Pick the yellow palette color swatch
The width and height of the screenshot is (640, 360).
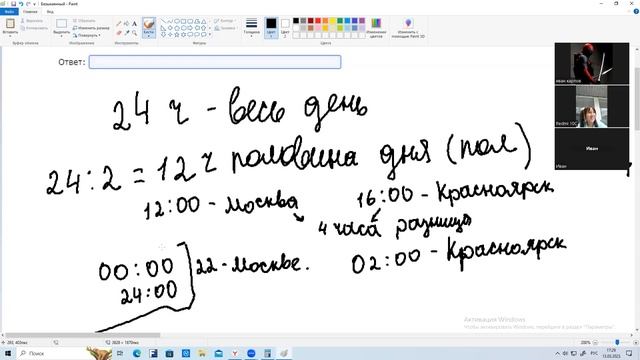click(333, 21)
